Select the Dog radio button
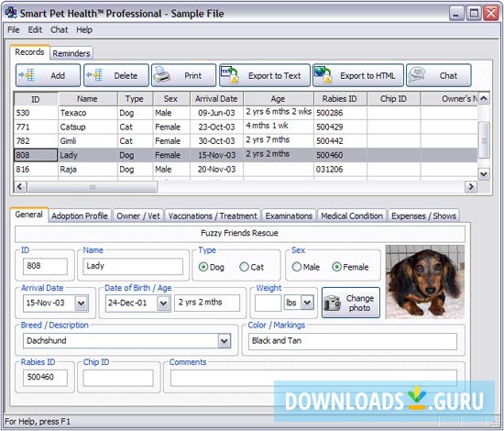The image size is (504, 431). coord(203,267)
